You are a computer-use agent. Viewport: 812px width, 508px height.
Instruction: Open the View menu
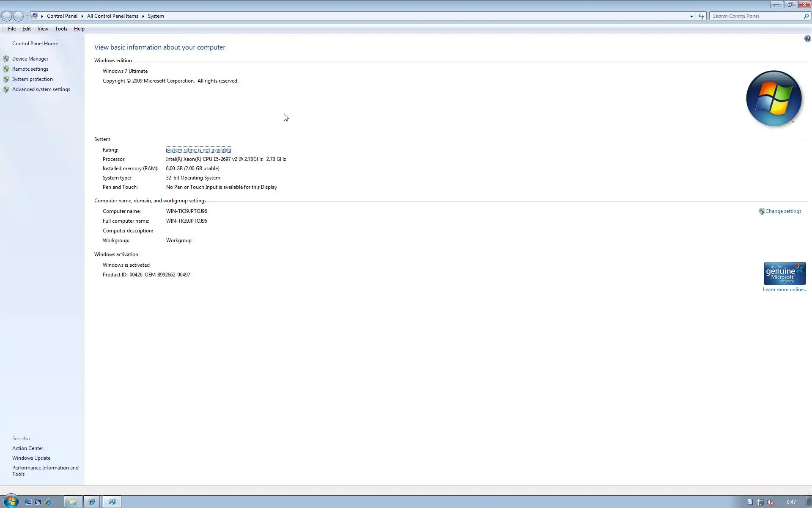tap(43, 29)
